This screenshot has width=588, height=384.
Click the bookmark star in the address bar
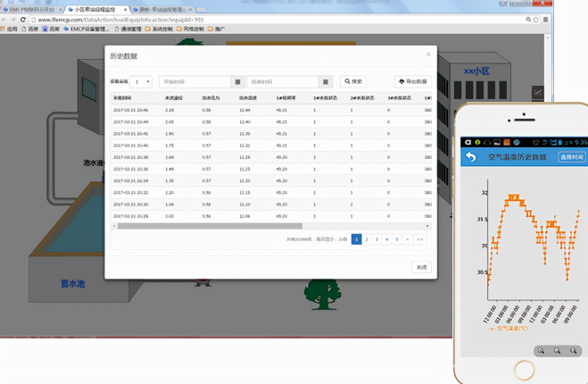536,20
